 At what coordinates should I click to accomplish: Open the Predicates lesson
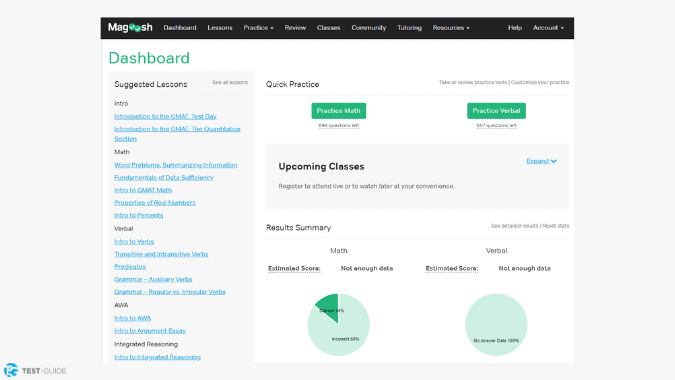[x=130, y=266]
